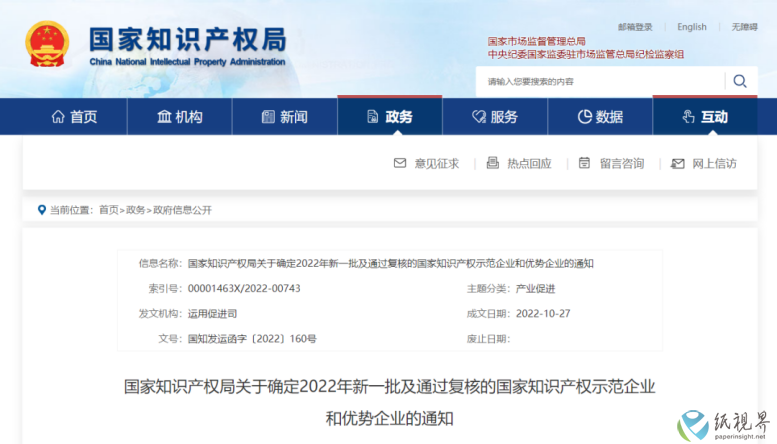Click the search magnifier icon

pos(740,81)
